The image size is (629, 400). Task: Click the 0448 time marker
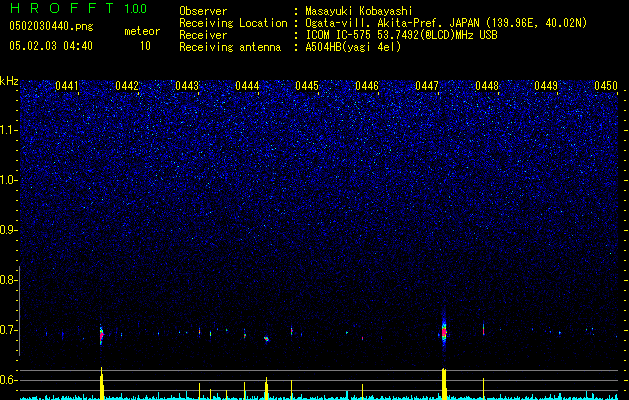coord(487,86)
